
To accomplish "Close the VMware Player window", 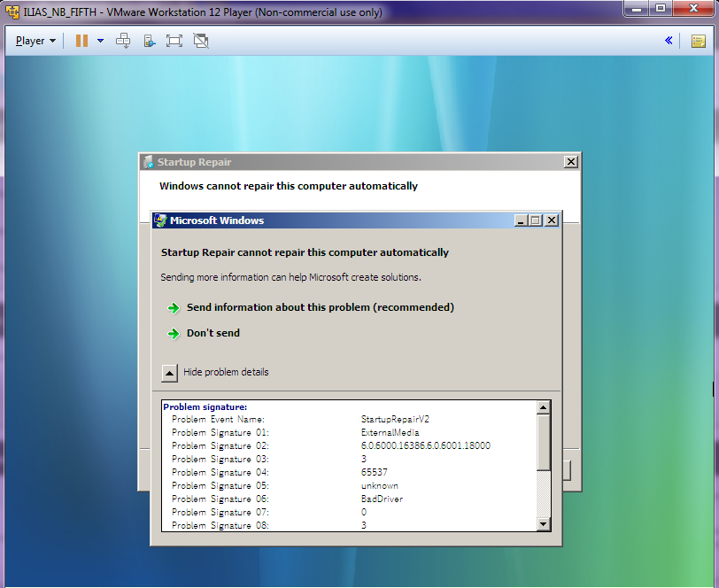I will tap(694, 9).
